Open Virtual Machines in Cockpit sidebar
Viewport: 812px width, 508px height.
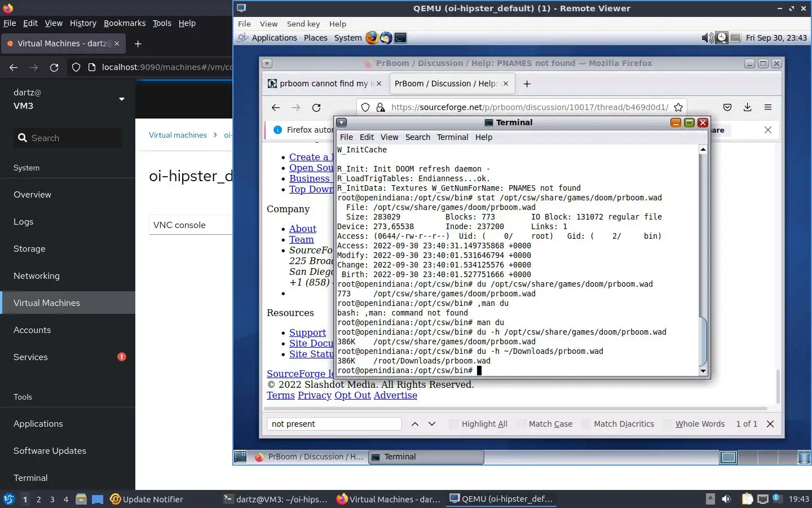68,303
